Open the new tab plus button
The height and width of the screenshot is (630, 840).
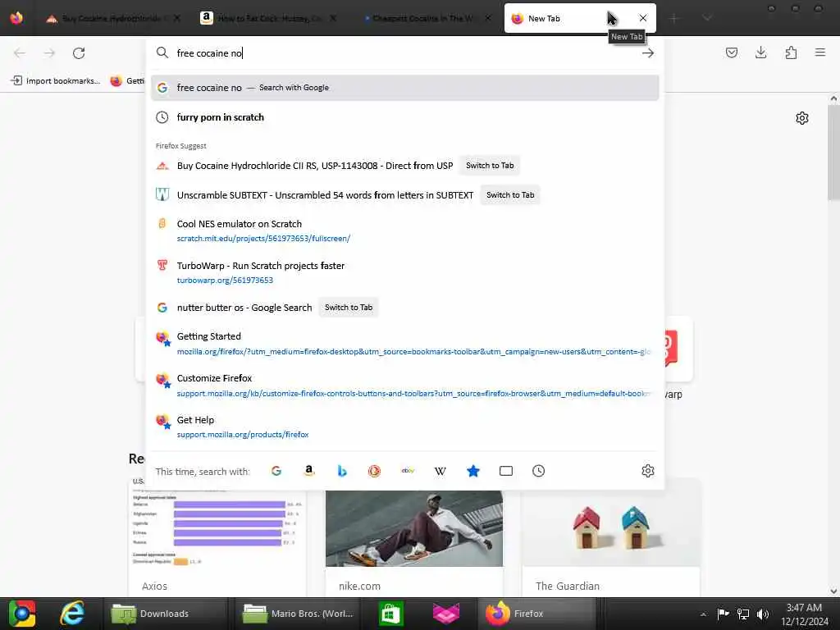tap(674, 18)
